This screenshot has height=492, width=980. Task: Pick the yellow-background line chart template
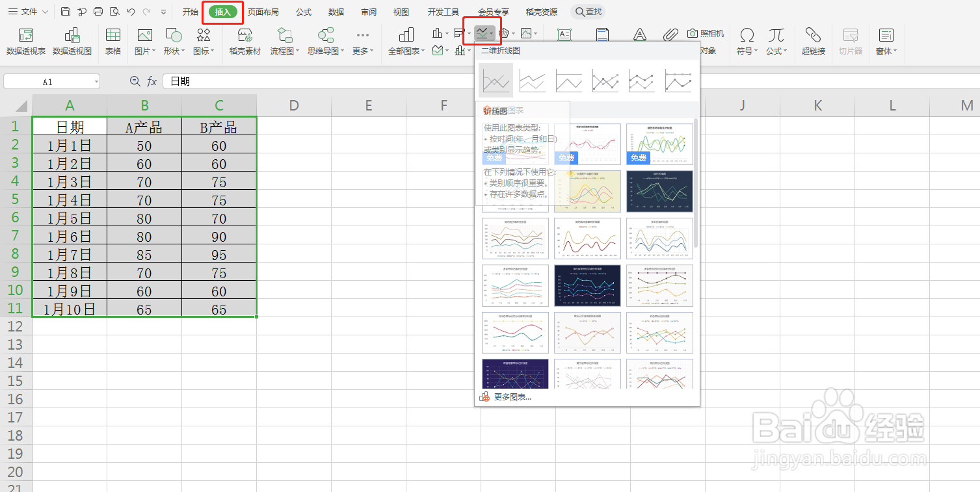(x=587, y=191)
